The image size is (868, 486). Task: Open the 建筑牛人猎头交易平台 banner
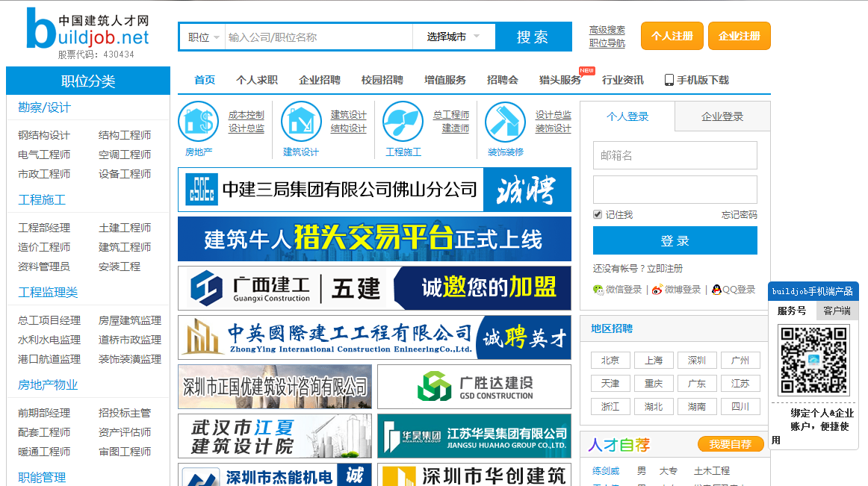[x=374, y=239]
